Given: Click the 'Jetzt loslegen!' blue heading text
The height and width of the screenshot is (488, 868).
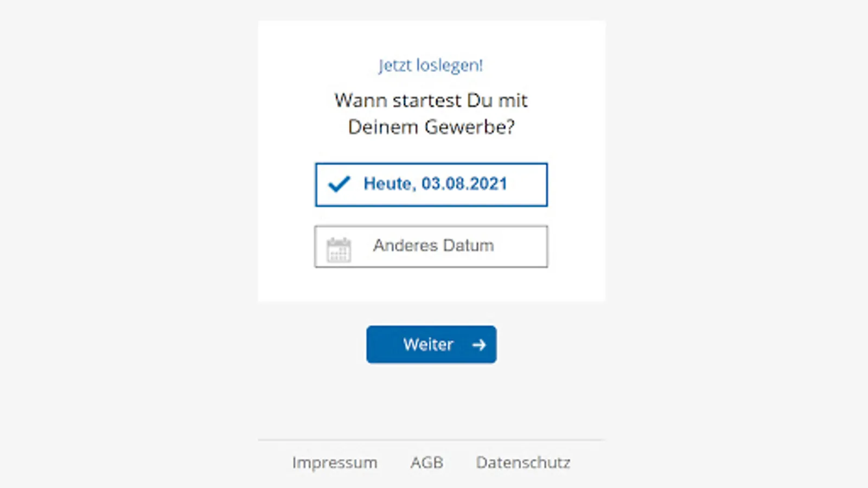Looking at the screenshot, I should coord(431,66).
